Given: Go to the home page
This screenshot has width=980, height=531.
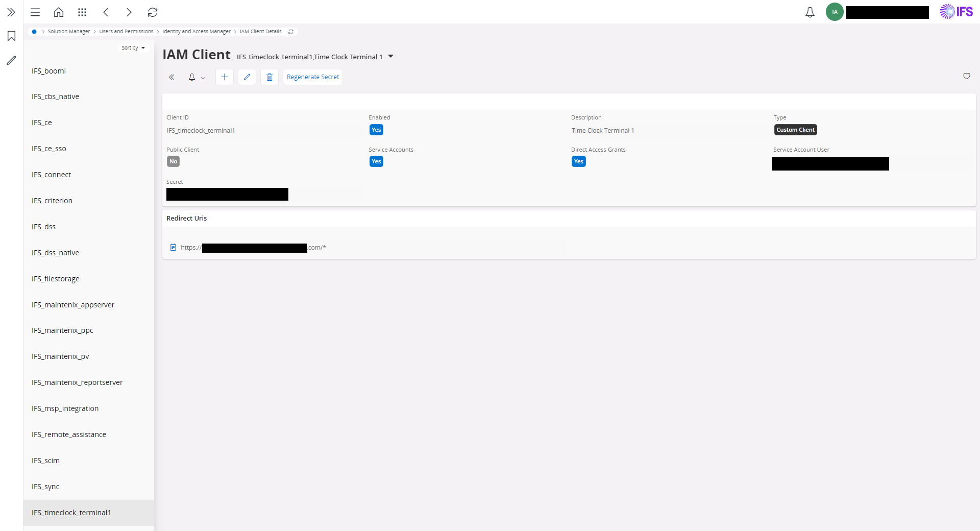Looking at the screenshot, I should click(x=59, y=12).
